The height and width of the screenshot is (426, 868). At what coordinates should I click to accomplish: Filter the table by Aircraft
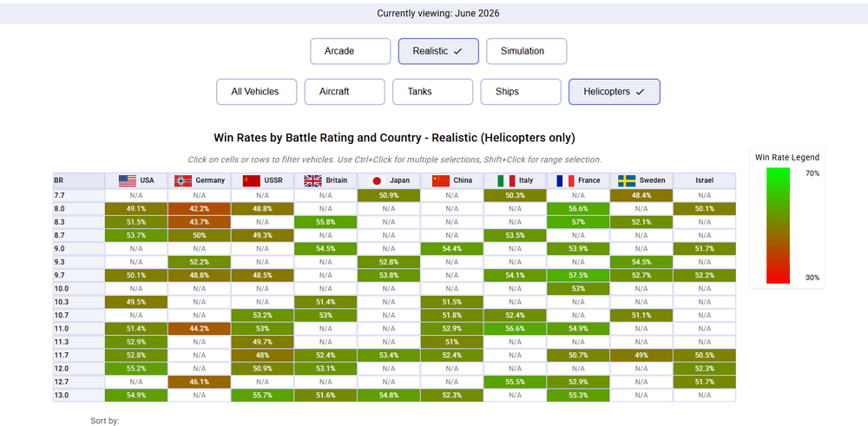coord(345,92)
